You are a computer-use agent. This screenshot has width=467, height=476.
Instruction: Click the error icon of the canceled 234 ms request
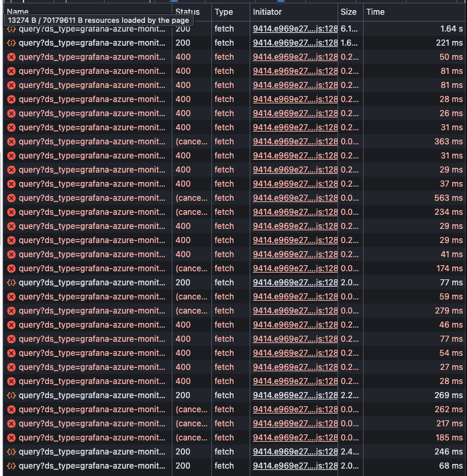(11, 212)
